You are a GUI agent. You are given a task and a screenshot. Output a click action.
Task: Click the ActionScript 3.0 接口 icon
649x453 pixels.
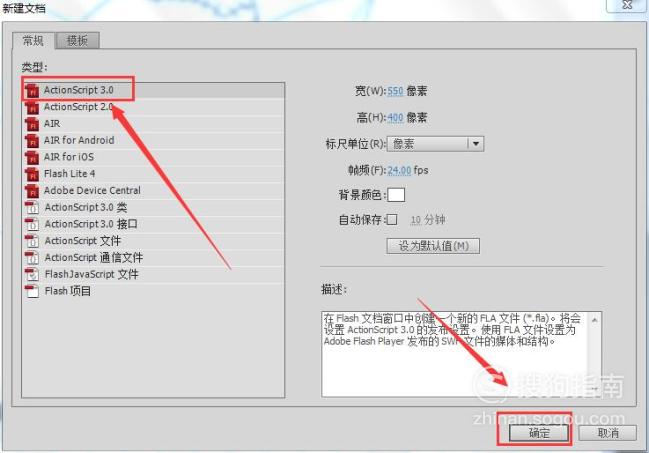coord(32,224)
